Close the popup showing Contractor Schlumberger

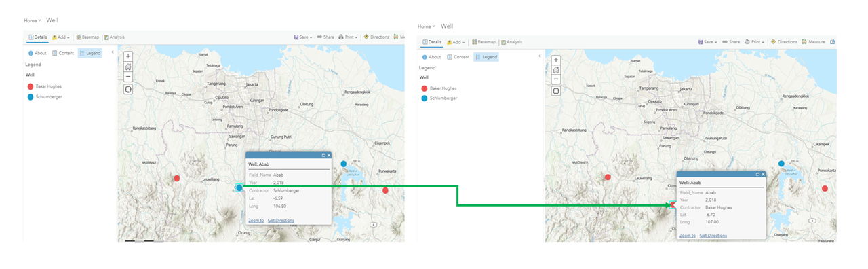coord(329,156)
